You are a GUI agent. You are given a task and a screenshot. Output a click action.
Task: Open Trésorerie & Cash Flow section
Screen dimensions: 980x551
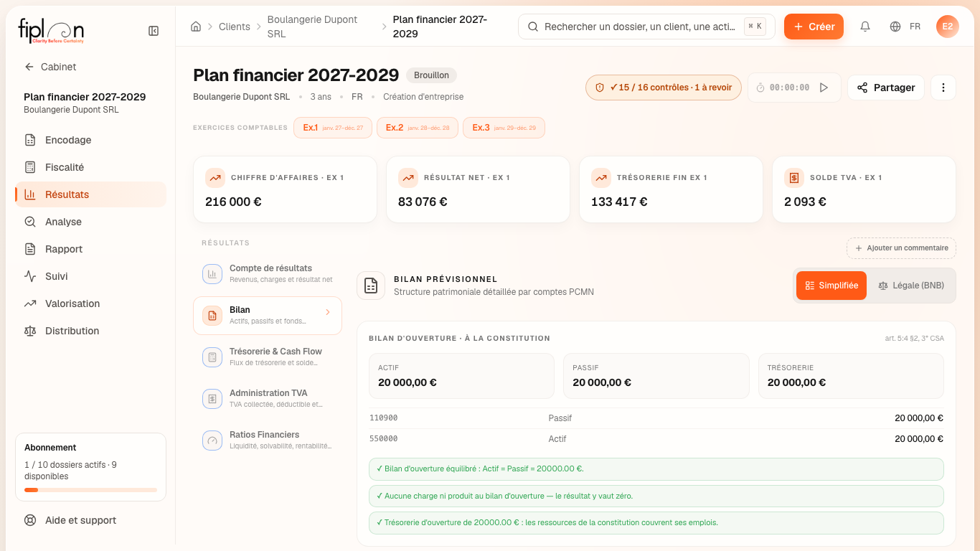(268, 357)
